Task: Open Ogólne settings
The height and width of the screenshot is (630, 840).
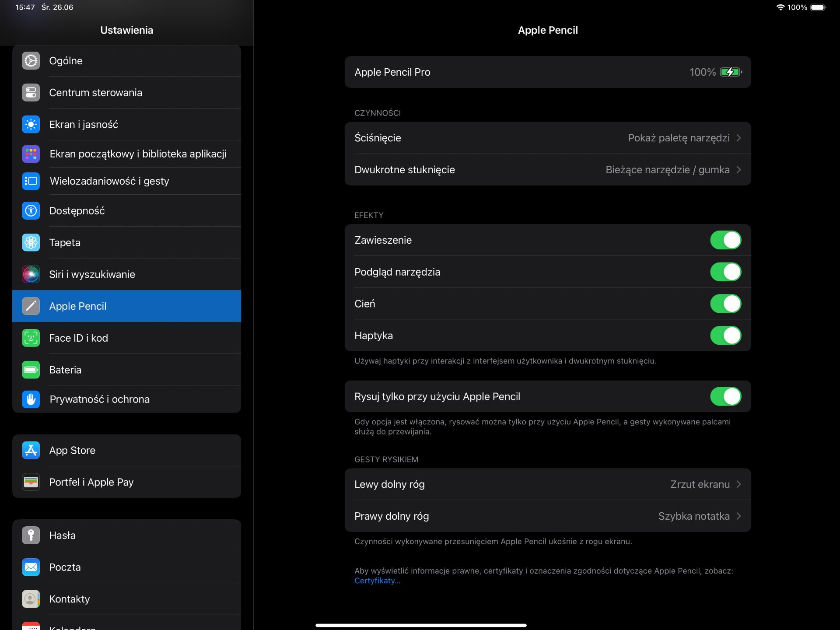Action: pyautogui.click(x=126, y=61)
